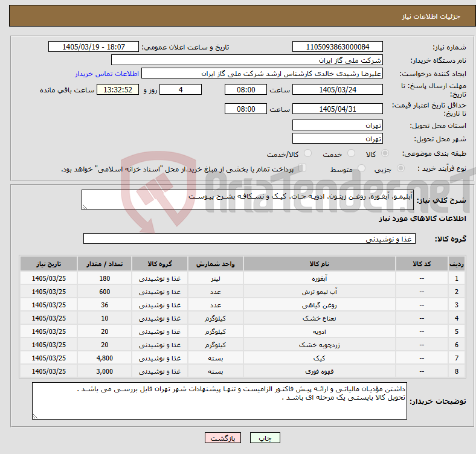
Task: Select the خدمت radio button
Action: pyautogui.click(x=351, y=153)
